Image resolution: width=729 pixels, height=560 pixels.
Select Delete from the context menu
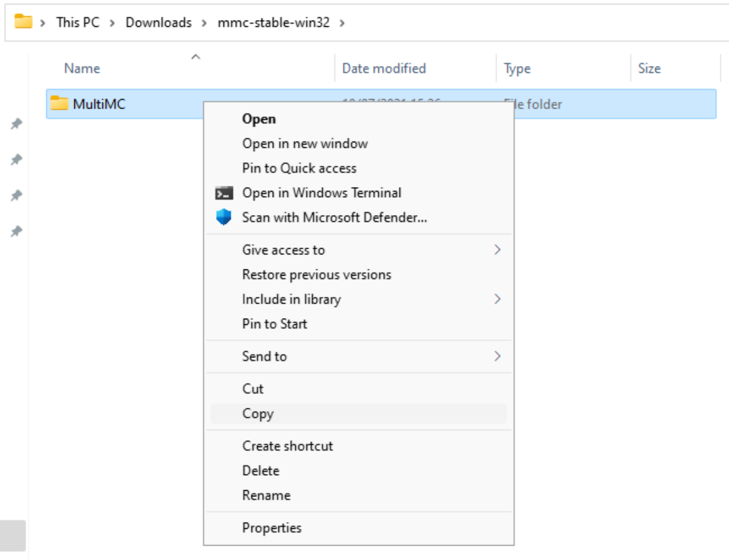tap(260, 471)
